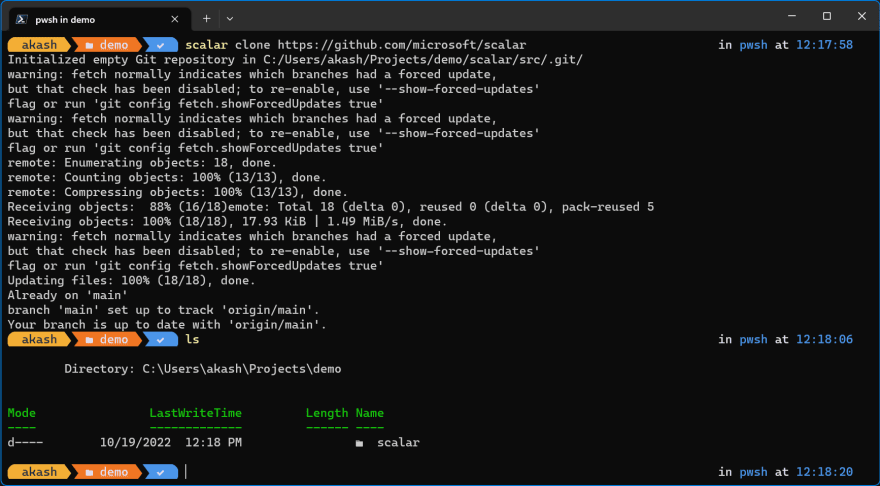Click the timestamp 12:18:06
This screenshot has height=486, width=880.
coord(824,340)
